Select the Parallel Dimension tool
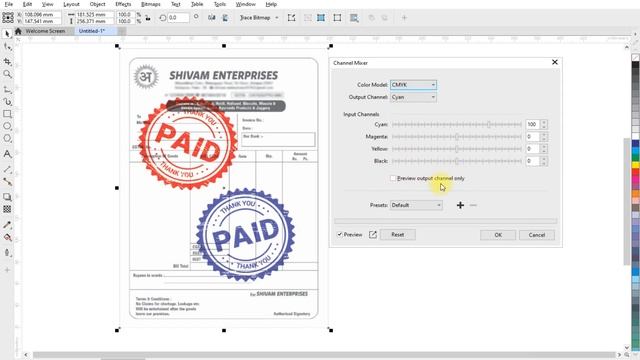The height and width of the screenshot is (360, 640). (x=7, y=169)
